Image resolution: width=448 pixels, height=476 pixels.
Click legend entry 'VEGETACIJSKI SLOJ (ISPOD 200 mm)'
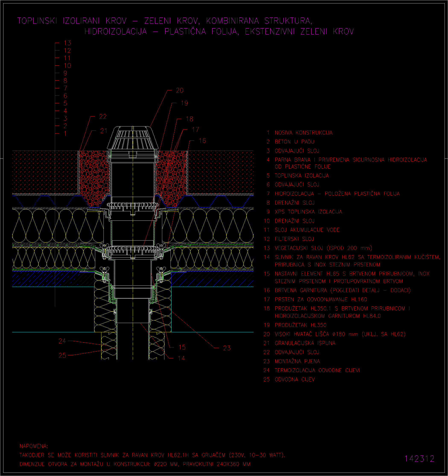pos(323,248)
